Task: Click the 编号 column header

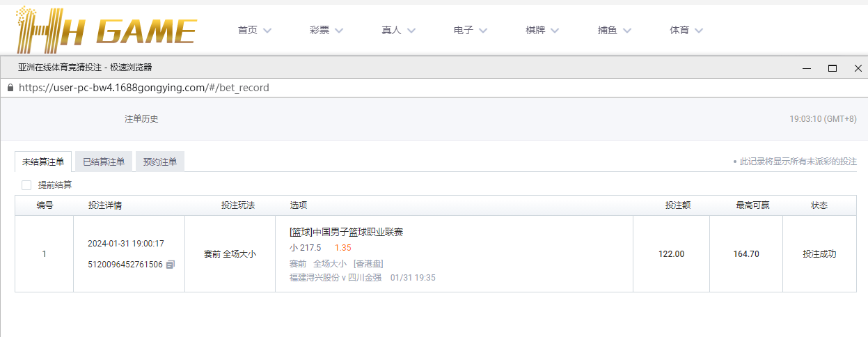Action: (x=45, y=205)
